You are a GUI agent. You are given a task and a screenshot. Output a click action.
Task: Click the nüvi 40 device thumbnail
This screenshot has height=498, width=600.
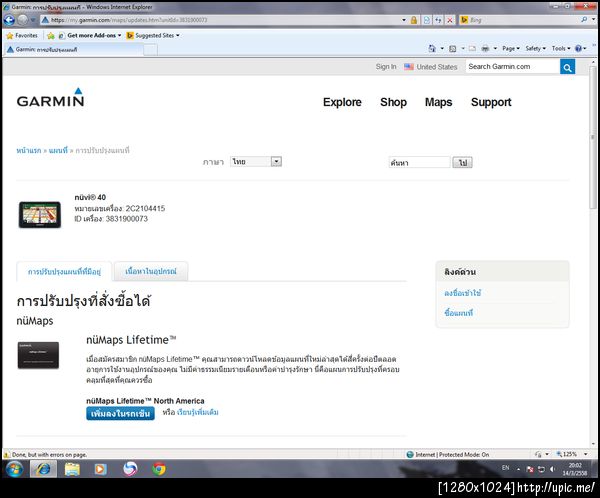click(x=40, y=214)
